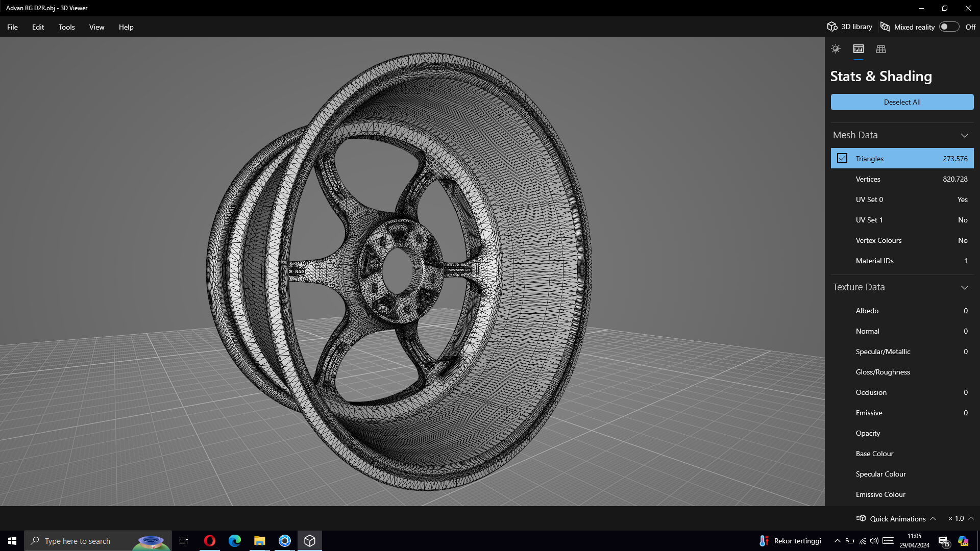Click the Deselect All button

[902, 102]
